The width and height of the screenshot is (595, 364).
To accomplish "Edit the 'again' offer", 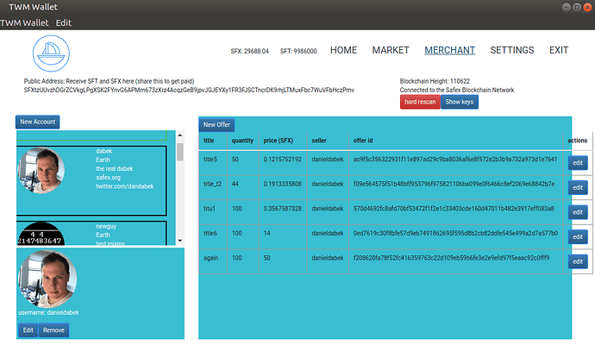I will click(578, 261).
